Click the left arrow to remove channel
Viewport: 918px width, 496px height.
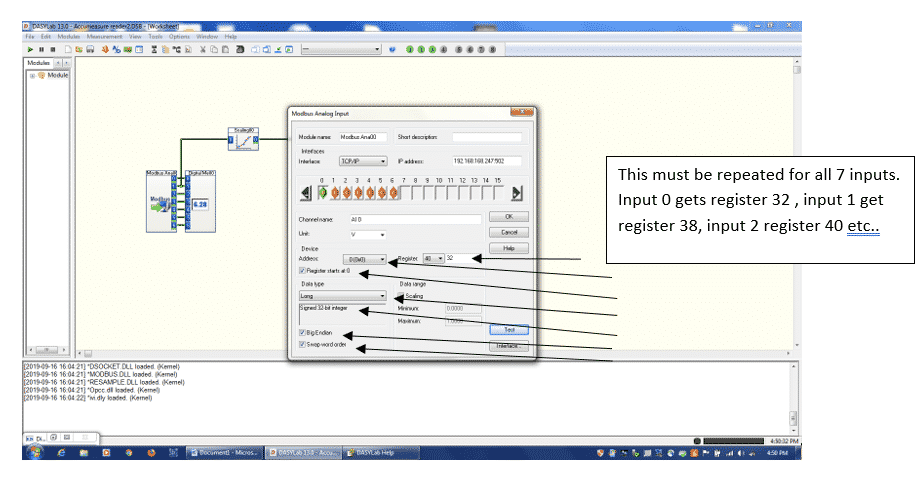tap(308, 193)
